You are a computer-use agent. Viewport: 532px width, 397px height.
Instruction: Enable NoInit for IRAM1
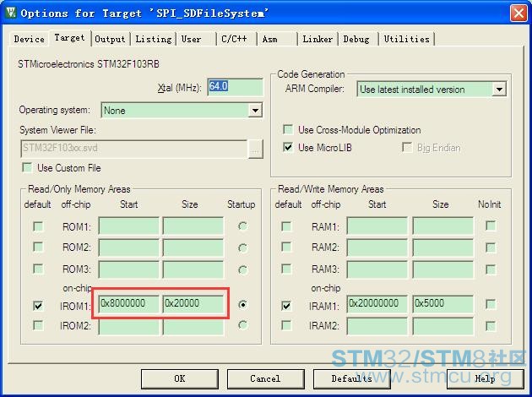point(491,304)
